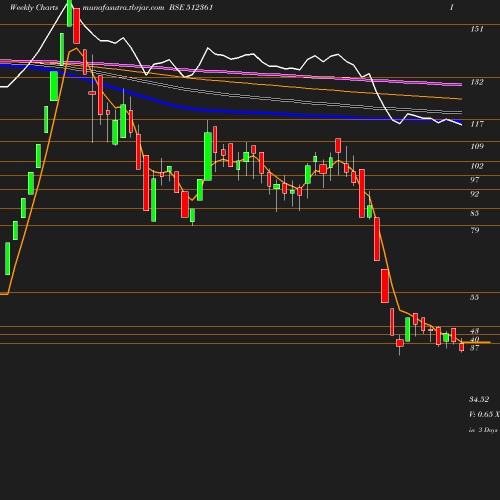Select the "V: 0.65 X" volume text
This screenshot has width=500, height=500.
click(x=485, y=414)
